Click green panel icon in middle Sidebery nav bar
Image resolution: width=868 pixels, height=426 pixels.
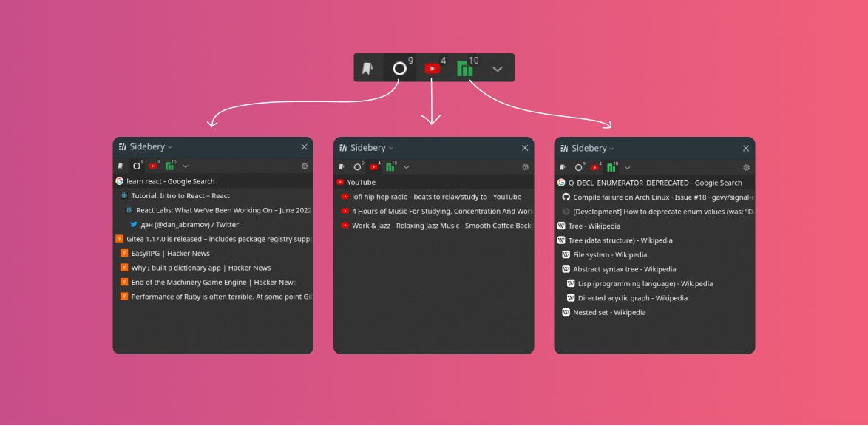pos(390,166)
